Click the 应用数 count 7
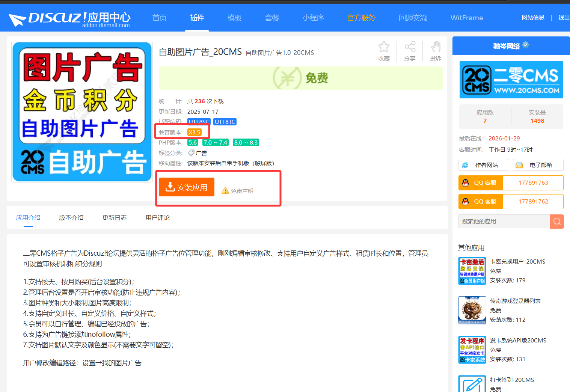This screenshot has height=392, width=570. point(485,121)
